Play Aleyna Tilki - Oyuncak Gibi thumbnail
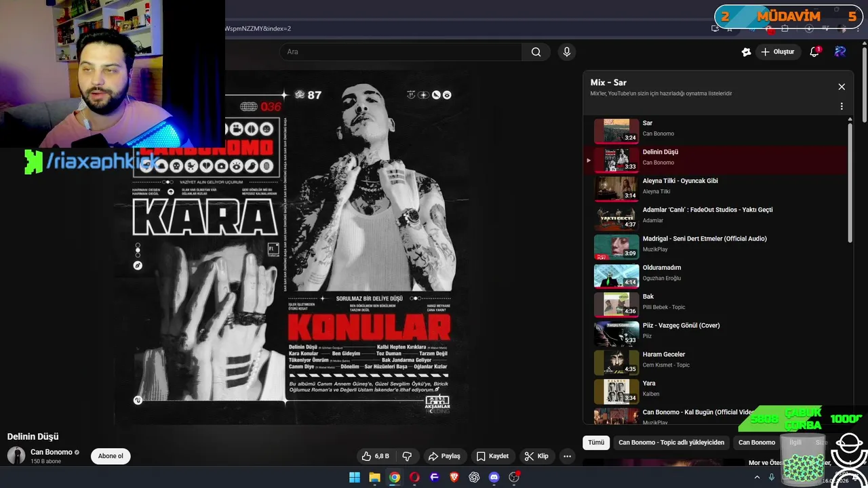Viewport: 868px width, 488px height. (616, 188)
